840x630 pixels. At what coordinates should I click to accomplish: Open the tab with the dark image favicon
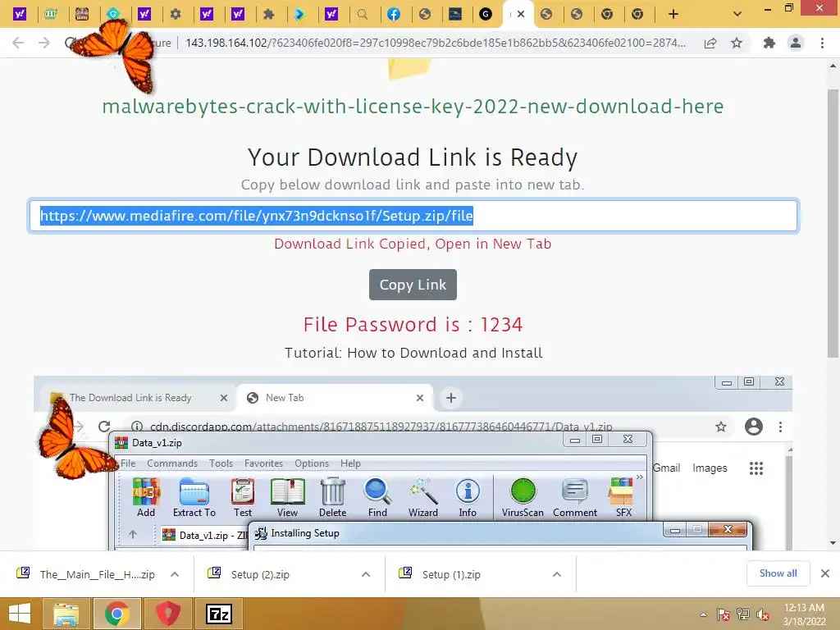click(x=455, y=15)
